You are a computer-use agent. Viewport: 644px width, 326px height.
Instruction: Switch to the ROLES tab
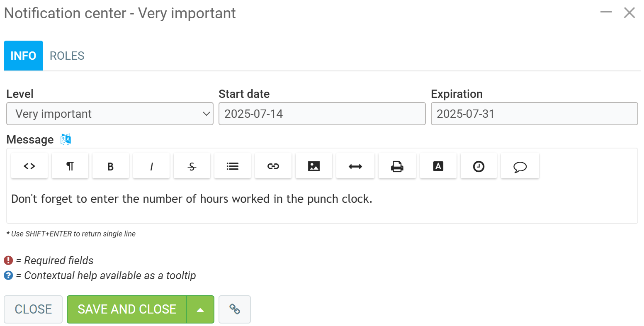coord(67,56)
